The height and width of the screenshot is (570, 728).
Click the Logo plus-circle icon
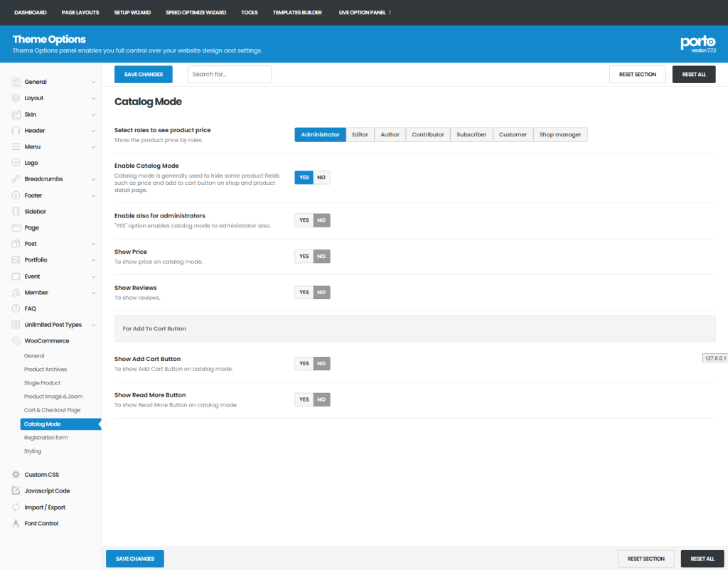[x=16, y=163]
